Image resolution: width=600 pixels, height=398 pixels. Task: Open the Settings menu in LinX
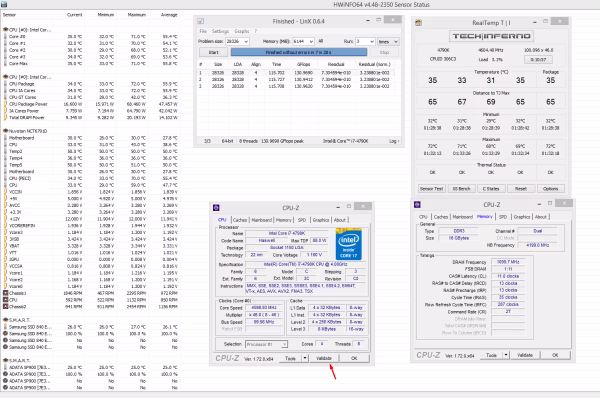(x=220, y=31)
